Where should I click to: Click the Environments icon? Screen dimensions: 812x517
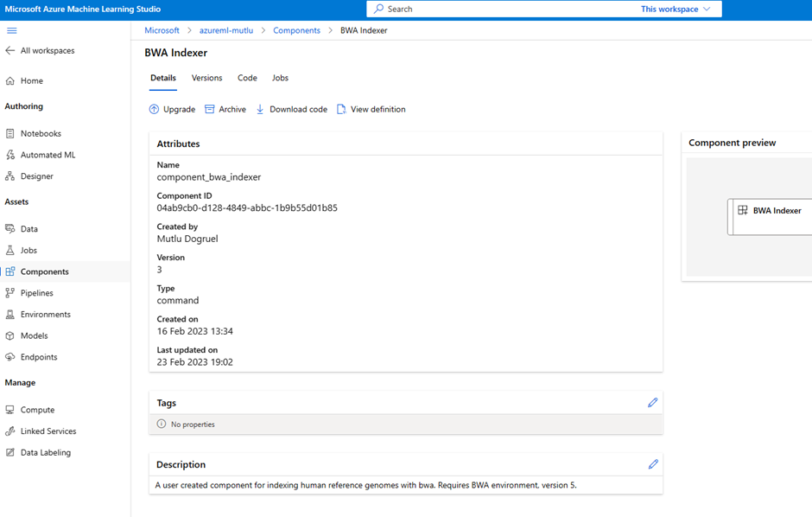(x=10, y=315)
